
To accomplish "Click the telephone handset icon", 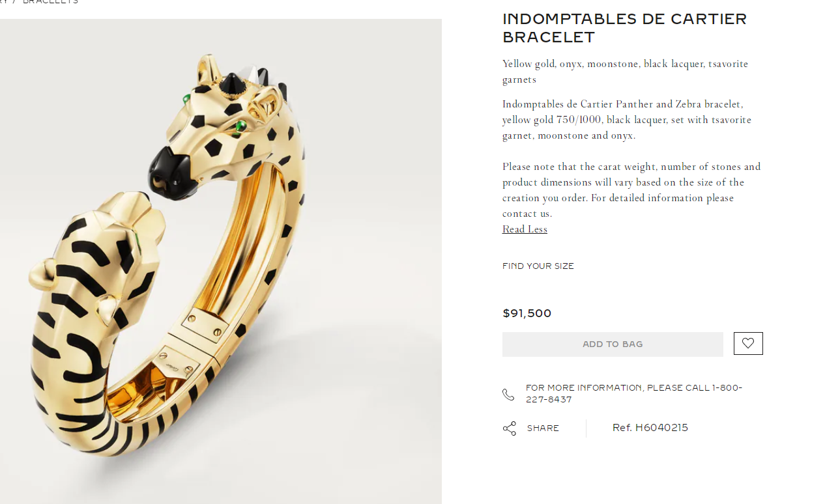I will [x=508, y=395].
